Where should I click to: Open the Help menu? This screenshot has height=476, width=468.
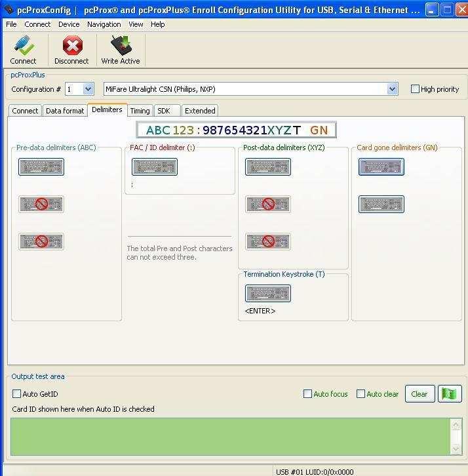click(158, 24)
